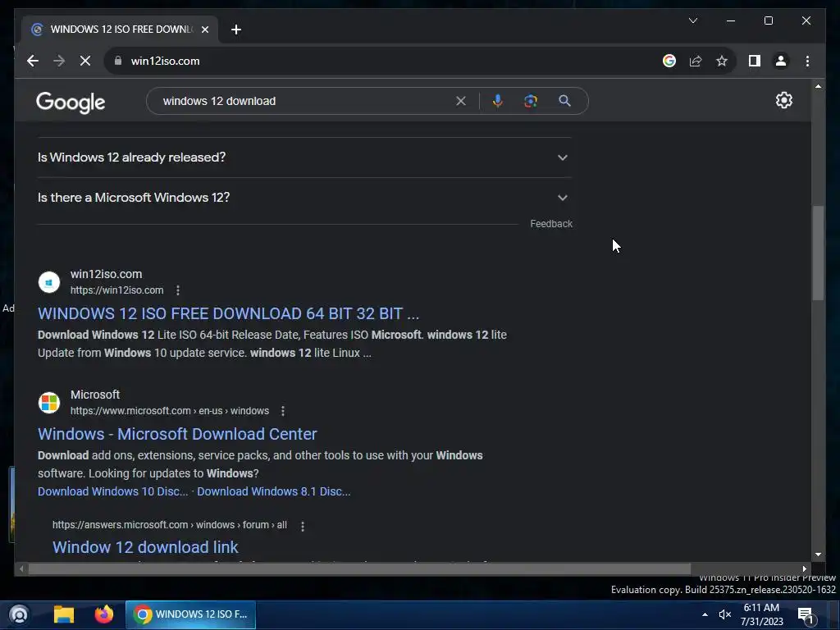Click the scroll up arrow
Image resolution: width=840 pixels, height=630 pixels.
click(x=818, y=85)
